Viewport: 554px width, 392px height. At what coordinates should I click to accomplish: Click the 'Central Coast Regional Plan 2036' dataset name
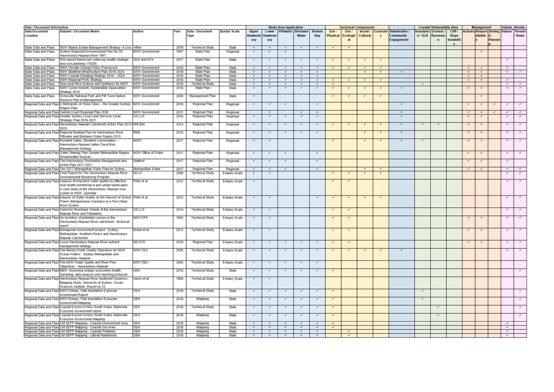coord(96,112)
